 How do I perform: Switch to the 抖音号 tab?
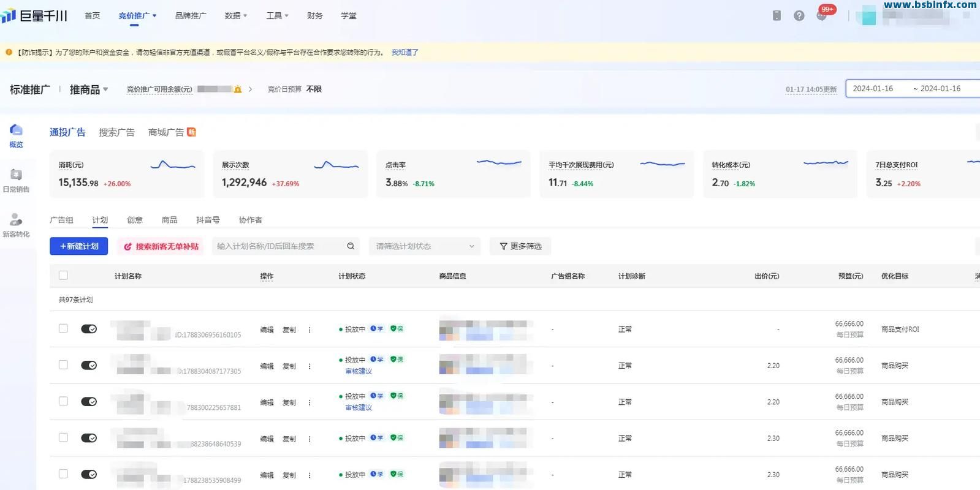pos(208,220)
